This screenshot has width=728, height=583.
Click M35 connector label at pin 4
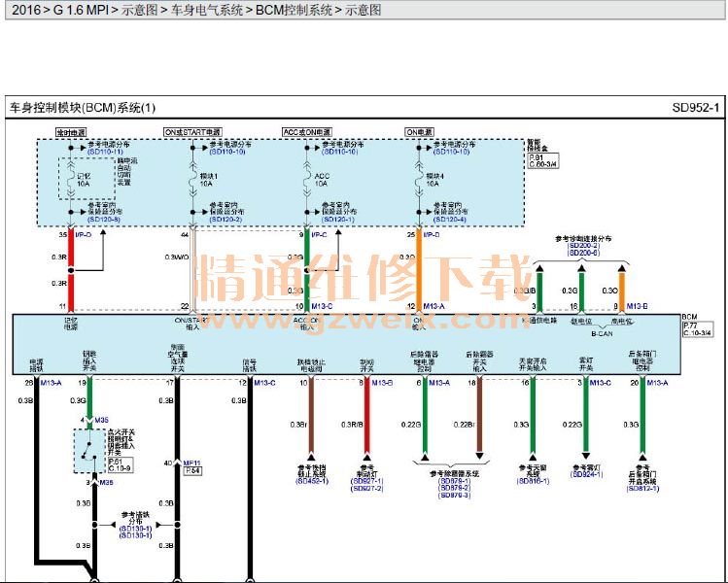(x=101, y=420)
